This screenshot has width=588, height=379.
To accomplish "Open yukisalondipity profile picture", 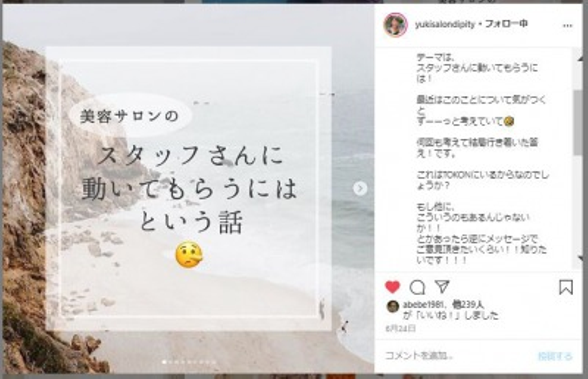I will pyautogui.click(x=395, y=25).
